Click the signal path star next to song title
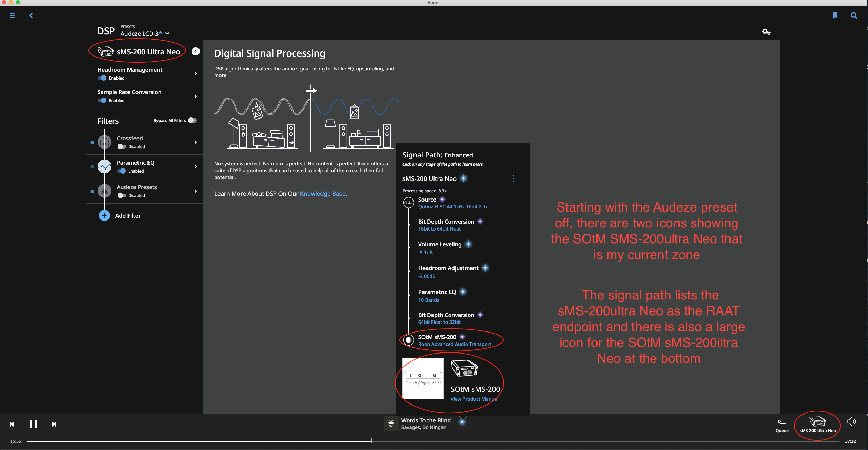Image resolution: width=868 pixels, height=450 pixels. point(462,421)
